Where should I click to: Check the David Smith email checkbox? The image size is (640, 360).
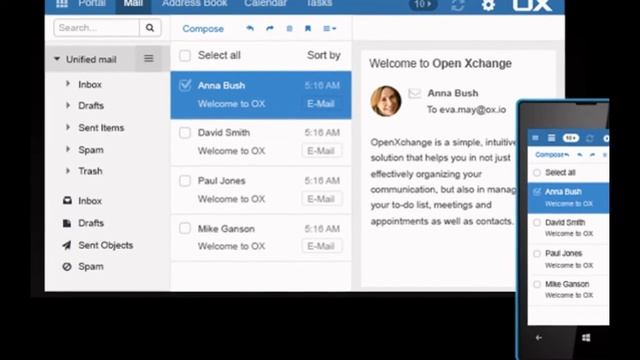185,133
